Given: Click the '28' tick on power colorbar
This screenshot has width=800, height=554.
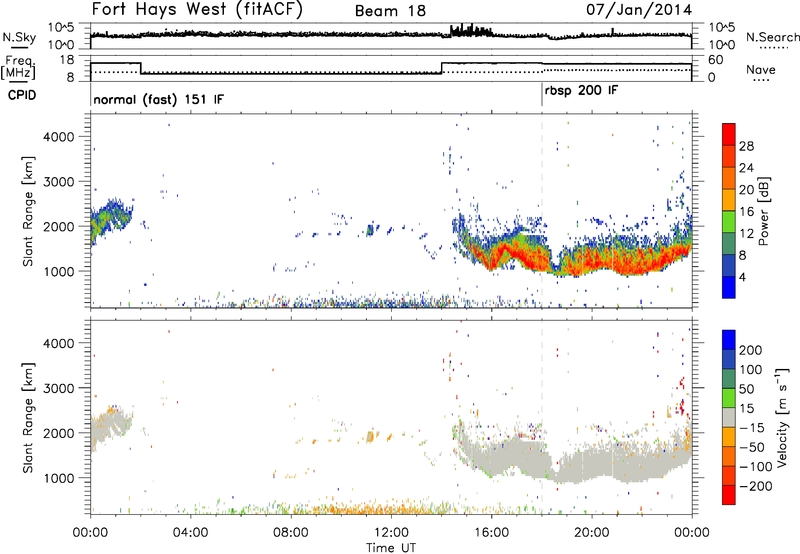Looking at the screenshot, I should (746, 146).
